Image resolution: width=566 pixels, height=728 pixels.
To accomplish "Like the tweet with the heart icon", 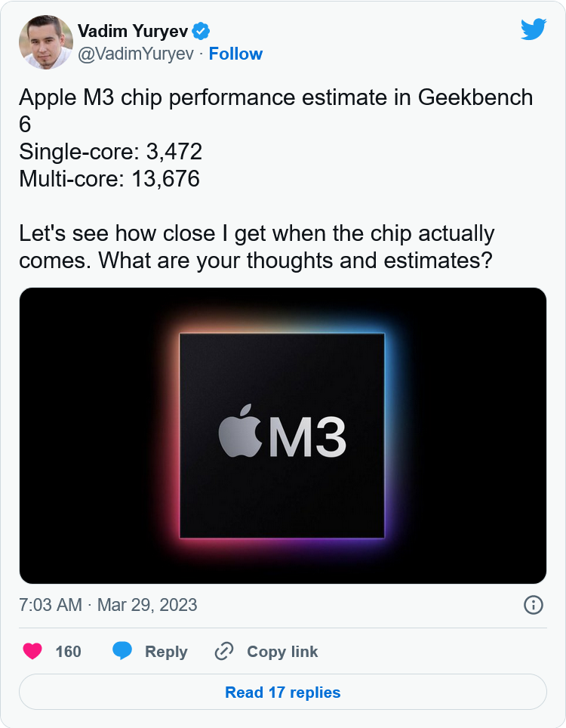I will click(x=32, y=652).
